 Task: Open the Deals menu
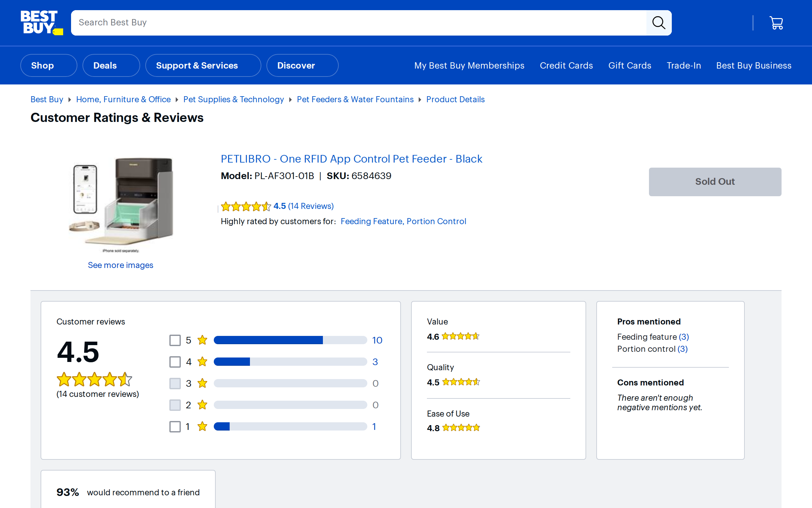pyautogui.click(x=111, y=65)
